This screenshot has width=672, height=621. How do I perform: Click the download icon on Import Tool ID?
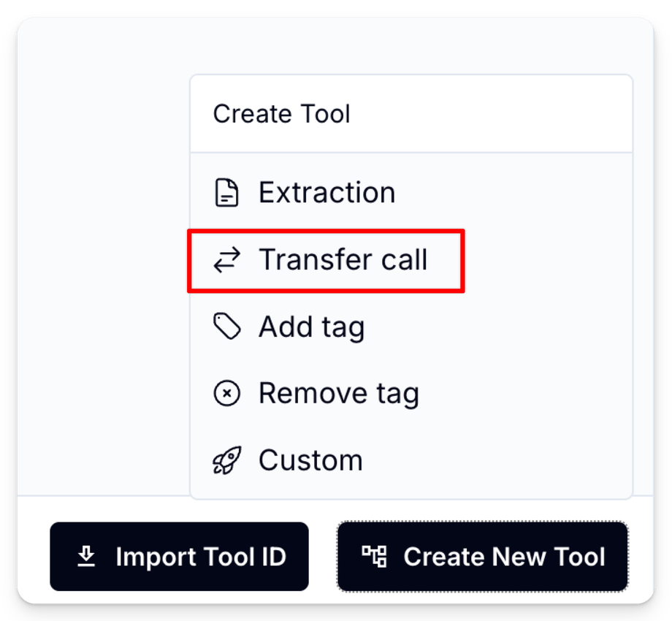(86, 557)
